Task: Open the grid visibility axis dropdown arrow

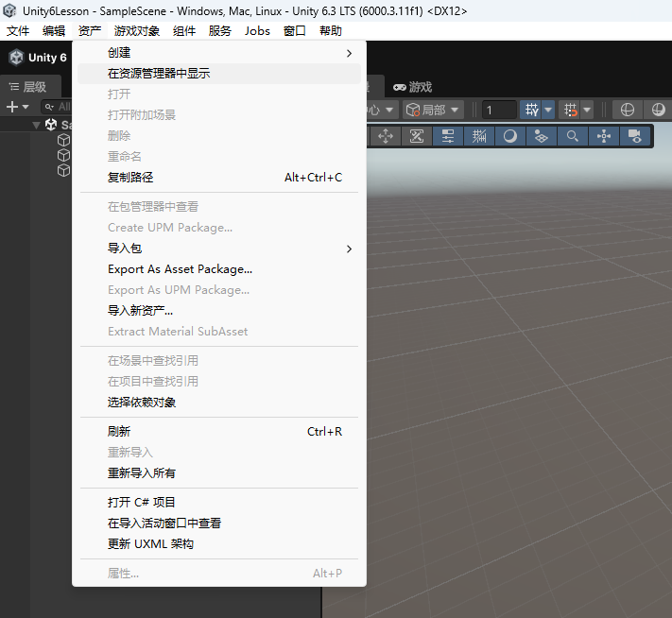Action: (548, 110)
